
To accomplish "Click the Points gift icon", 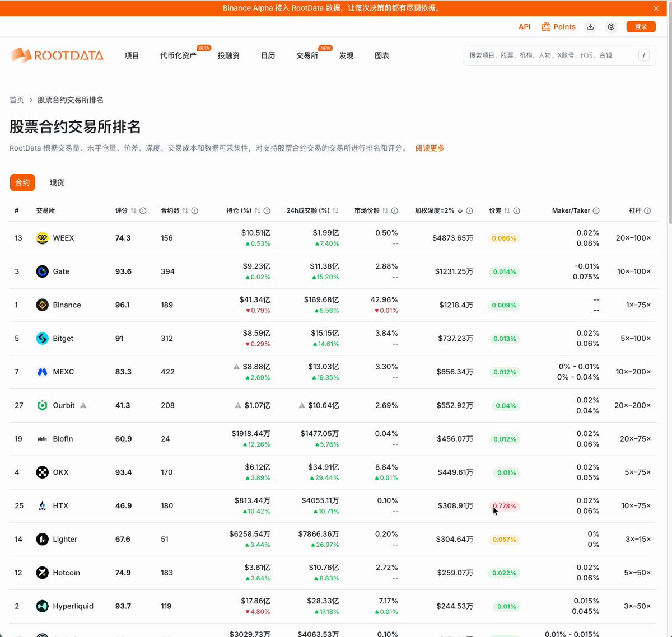I will [x=546, y=26].
